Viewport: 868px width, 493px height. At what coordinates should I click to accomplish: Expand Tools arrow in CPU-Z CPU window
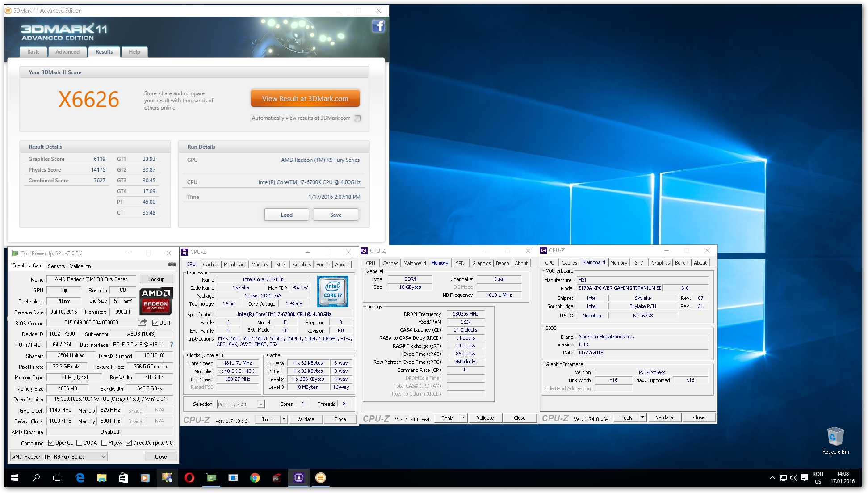pos(284,419)
